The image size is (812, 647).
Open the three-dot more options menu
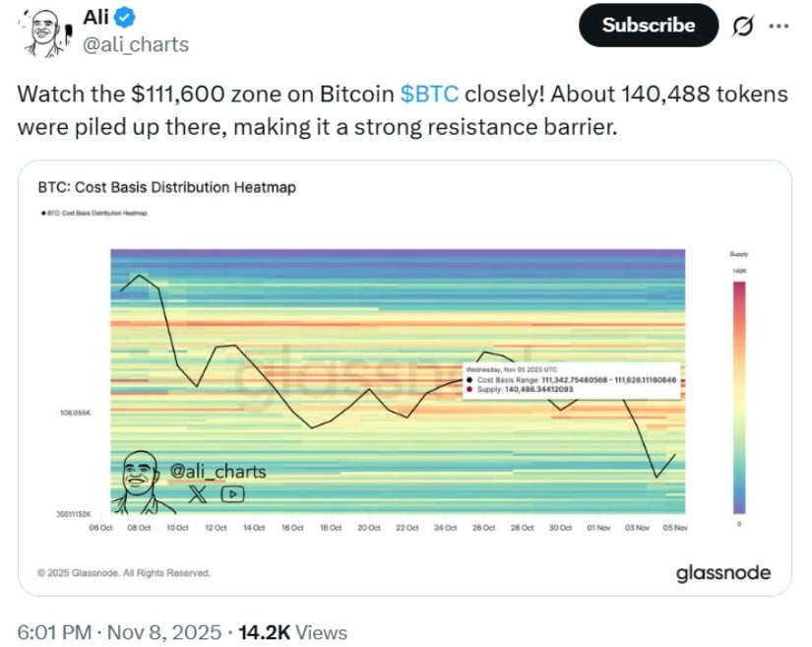click(x=779, y=26)
